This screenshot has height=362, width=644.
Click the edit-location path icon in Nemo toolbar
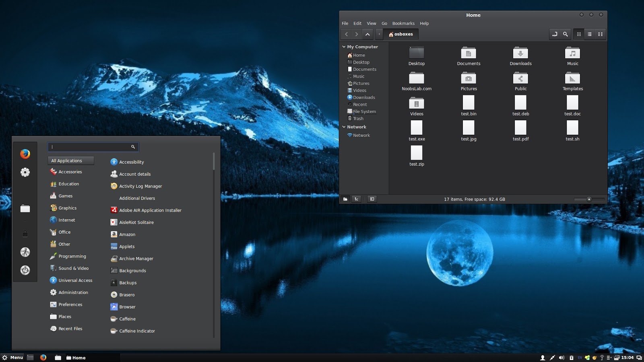pyautogui.click(x=555, y=34)
